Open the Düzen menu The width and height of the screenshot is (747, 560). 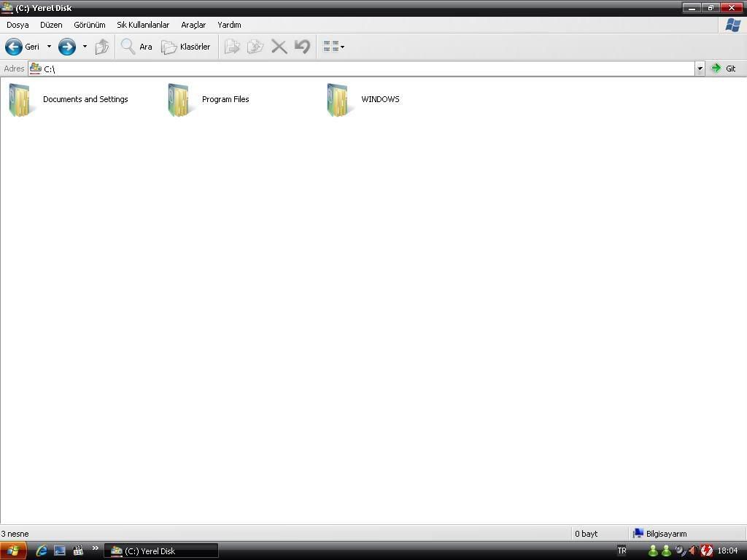(x=51, y=25)
